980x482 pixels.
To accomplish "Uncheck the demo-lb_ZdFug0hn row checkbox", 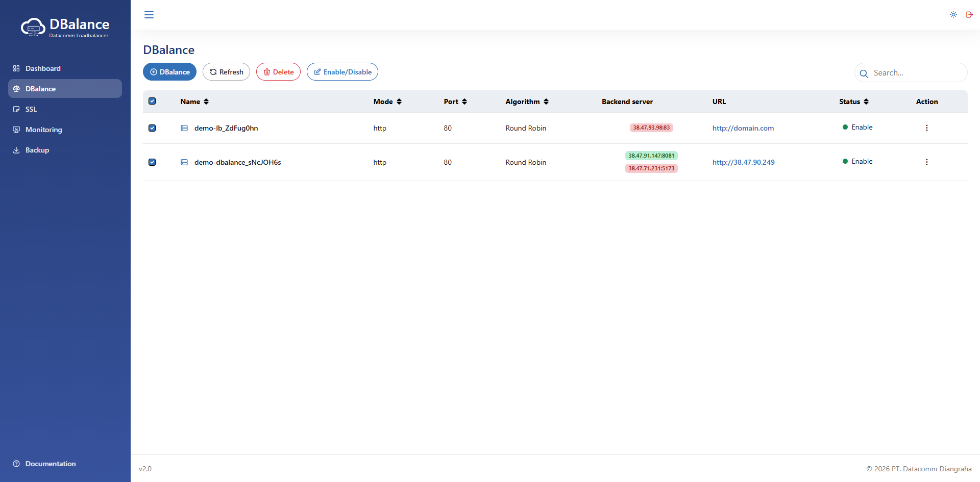I will tap(152, 128).
